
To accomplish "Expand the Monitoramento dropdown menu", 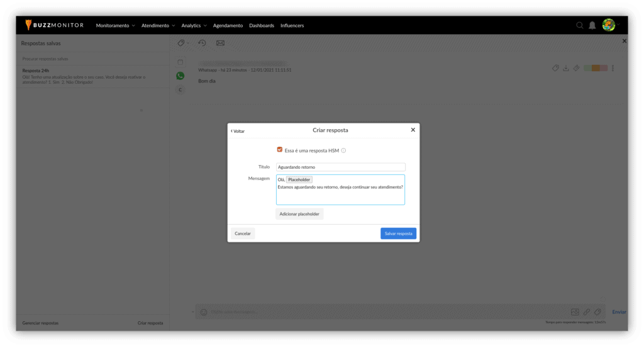I will tap(116, 26).
